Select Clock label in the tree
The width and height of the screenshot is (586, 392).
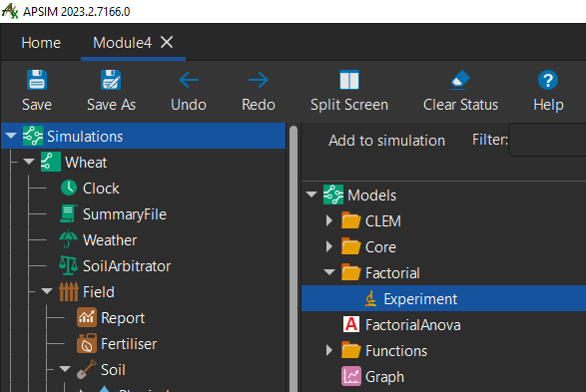101,189
